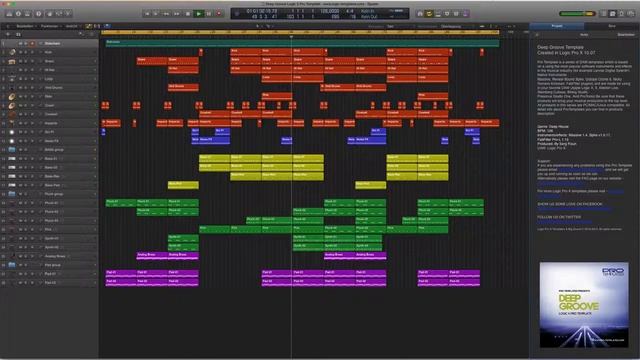
Task: Toggle the Count-in button next to metronome
Action: [x=456, y=14]
